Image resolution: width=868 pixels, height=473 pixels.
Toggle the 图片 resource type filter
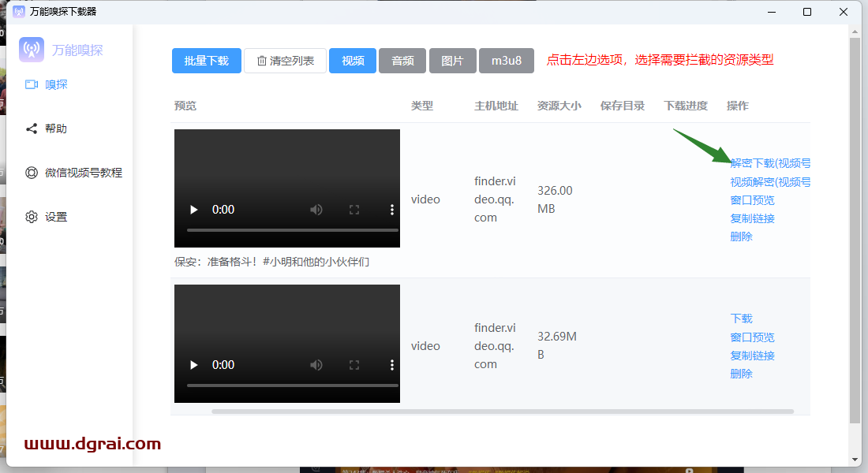pyautogui.click(x=452, y=61)
